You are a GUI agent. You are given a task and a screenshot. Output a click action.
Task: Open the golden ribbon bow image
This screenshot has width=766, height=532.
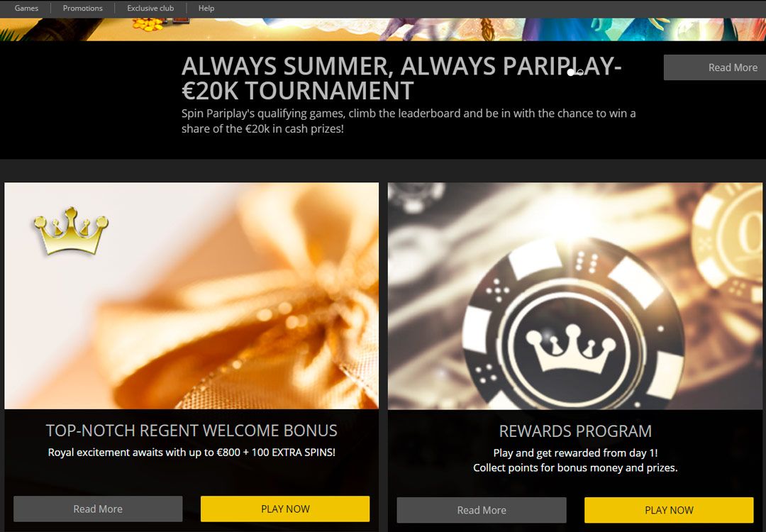point(191,296)
